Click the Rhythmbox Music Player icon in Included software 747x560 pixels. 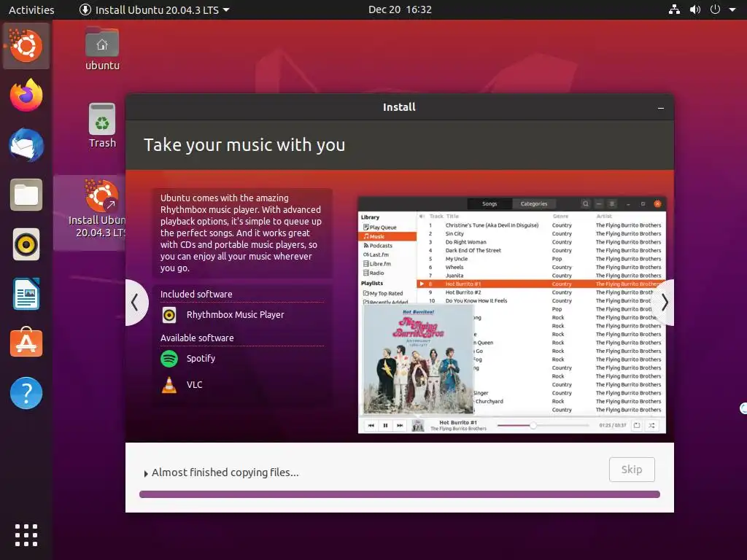click(x=169, y=315)
